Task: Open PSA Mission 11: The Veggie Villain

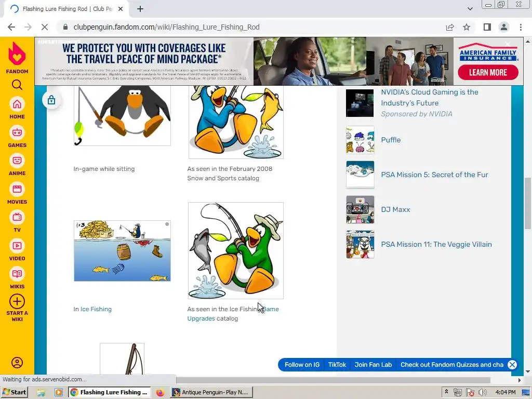Action: (x=436, y=244)
